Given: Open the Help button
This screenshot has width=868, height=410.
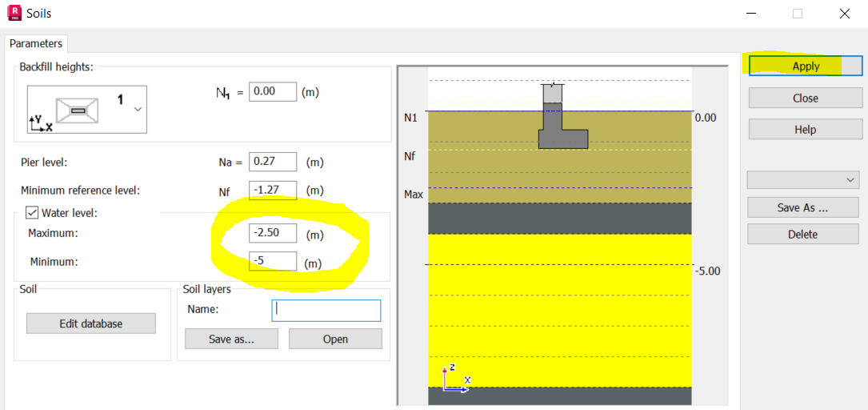Looking at the screenshot, I should click(806, 130).
